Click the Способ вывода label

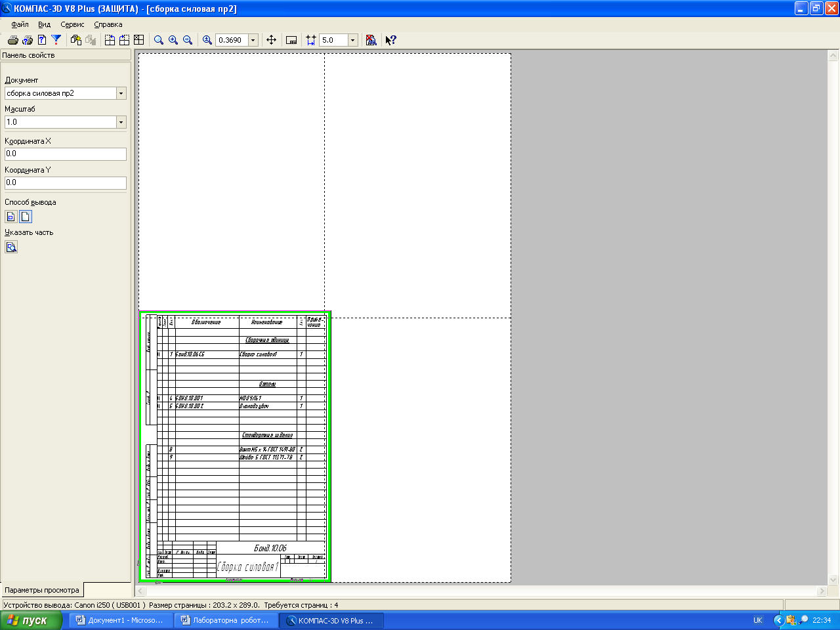tap(30, 202)
